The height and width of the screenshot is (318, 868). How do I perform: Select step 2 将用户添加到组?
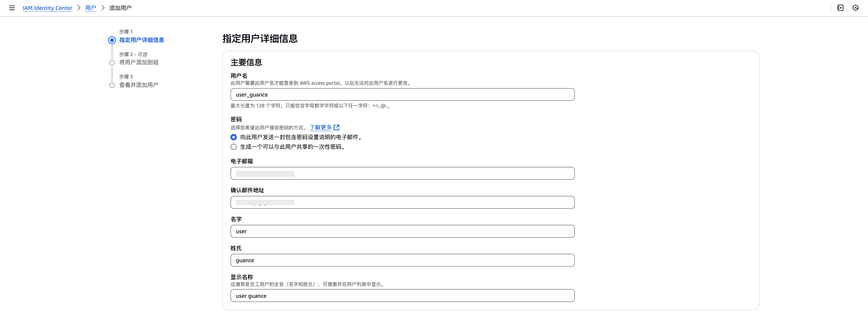coord(139,63)
